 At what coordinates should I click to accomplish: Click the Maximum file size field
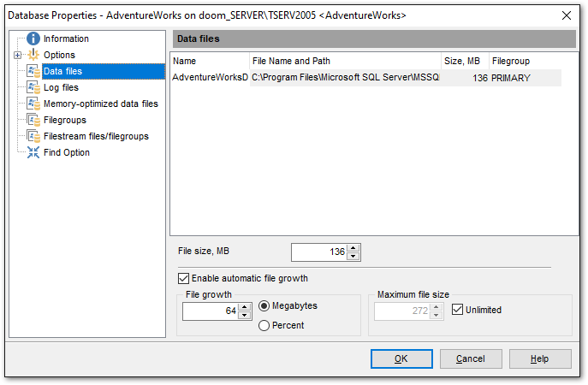402,311
